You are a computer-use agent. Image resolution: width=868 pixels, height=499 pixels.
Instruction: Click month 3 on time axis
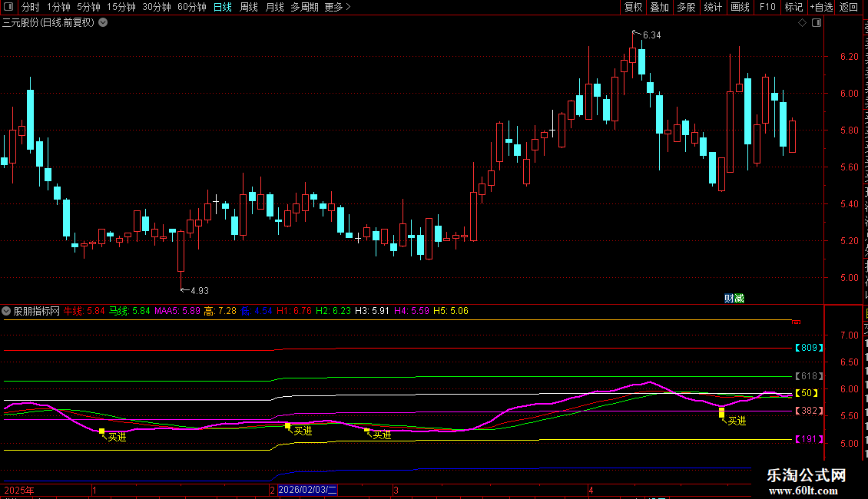click(x=396, y=490)
